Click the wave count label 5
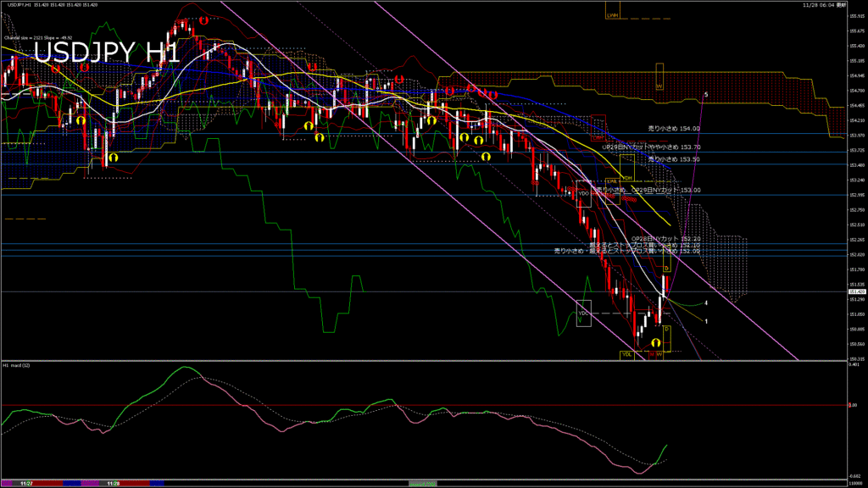This screenshot has width=868, height=488. tap(706, 95)
